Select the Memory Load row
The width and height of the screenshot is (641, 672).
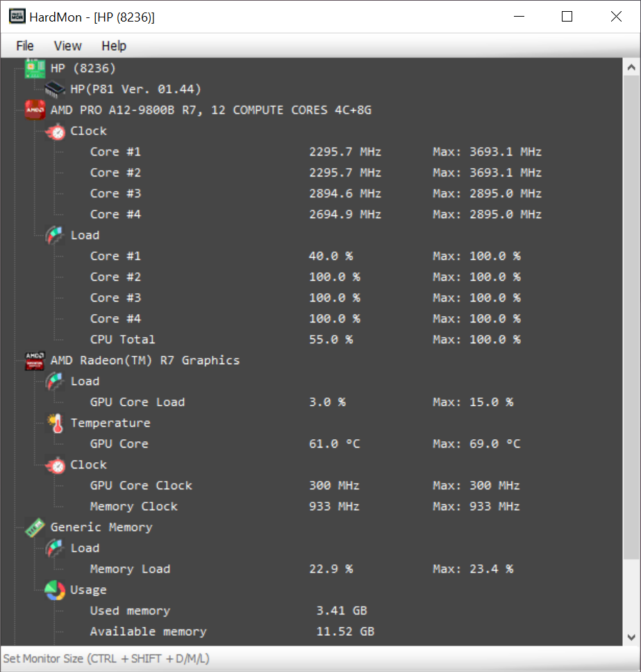(302, 569)
